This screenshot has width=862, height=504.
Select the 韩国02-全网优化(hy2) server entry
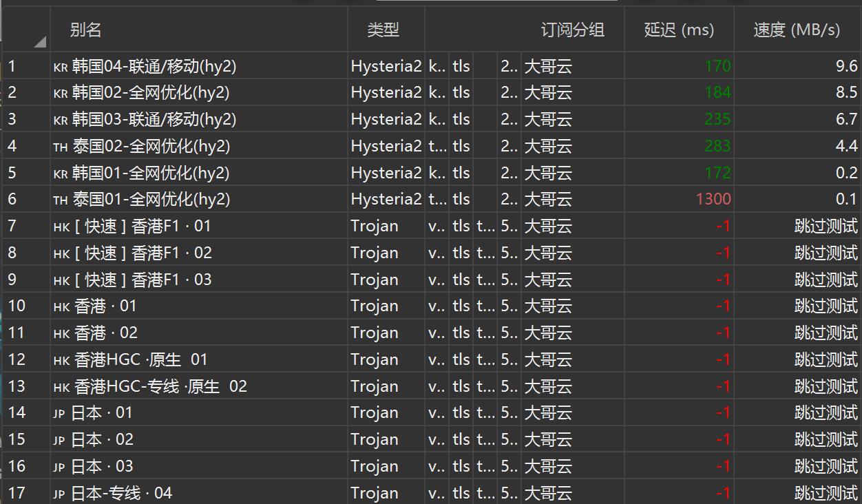point(151,92)
